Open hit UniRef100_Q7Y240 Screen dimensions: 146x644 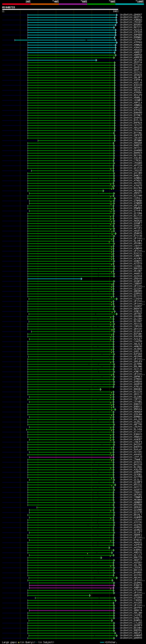coord(131,65)
